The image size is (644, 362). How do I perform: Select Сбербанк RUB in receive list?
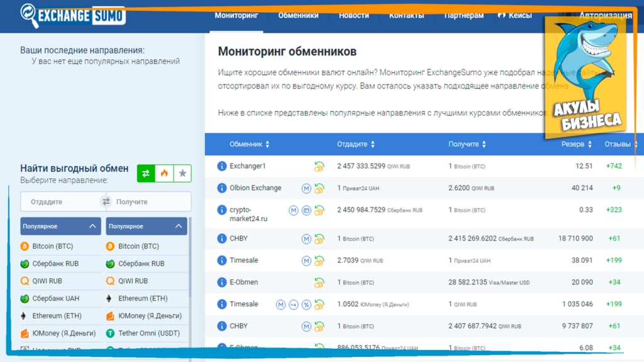point(135,263)
